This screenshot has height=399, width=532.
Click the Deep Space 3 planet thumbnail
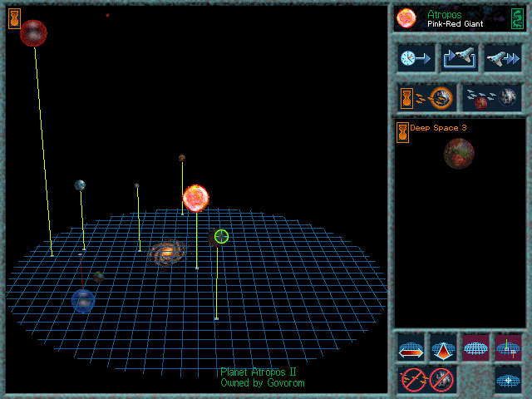459,153
